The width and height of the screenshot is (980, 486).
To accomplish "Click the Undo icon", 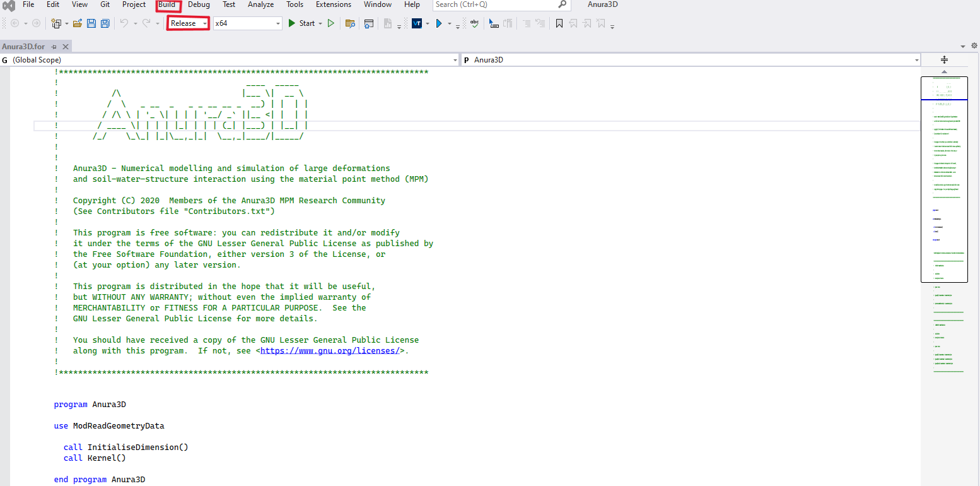I will pyautogui.click(x=124, y=23).
